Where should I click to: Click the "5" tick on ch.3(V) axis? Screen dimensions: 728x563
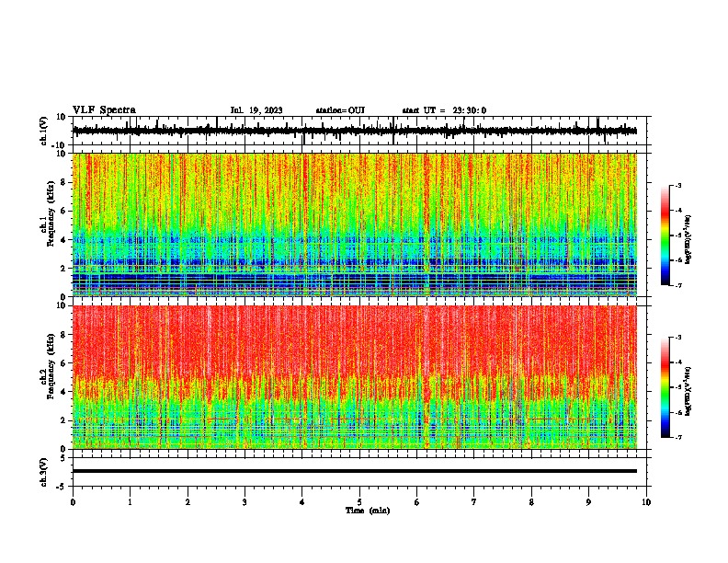click(x=63, y=458)
